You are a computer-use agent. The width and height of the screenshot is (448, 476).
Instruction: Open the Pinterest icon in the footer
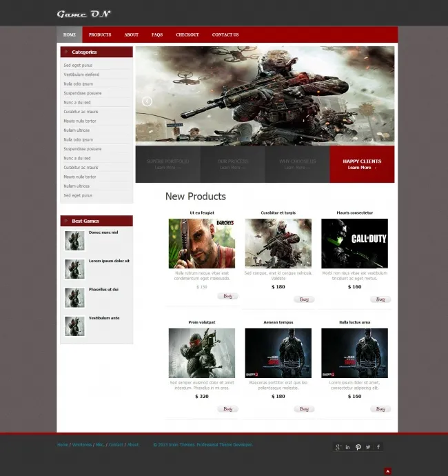pos(358,447)
